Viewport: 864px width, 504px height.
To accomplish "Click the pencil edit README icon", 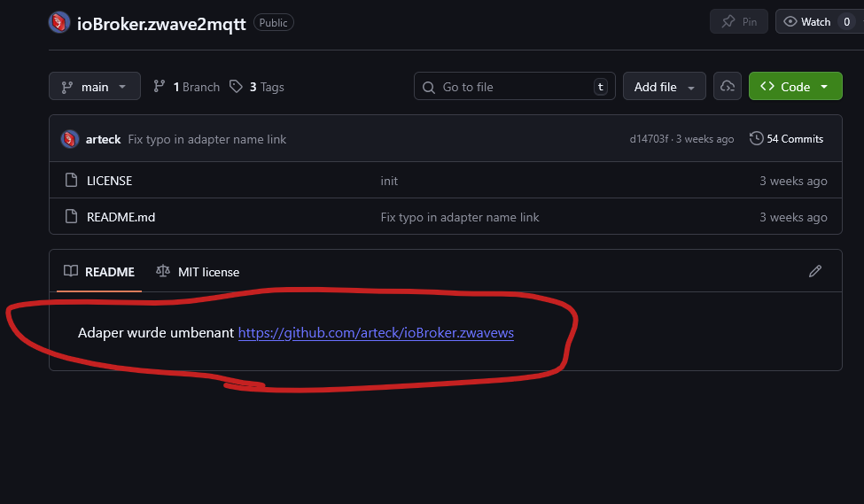I will pos(815,271).
